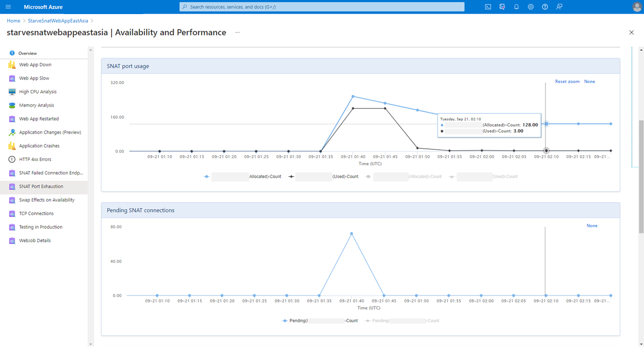The image size is (644, 362).
Task: Toggle the black Used-Count legend series
Action: (x=327, y=176)
